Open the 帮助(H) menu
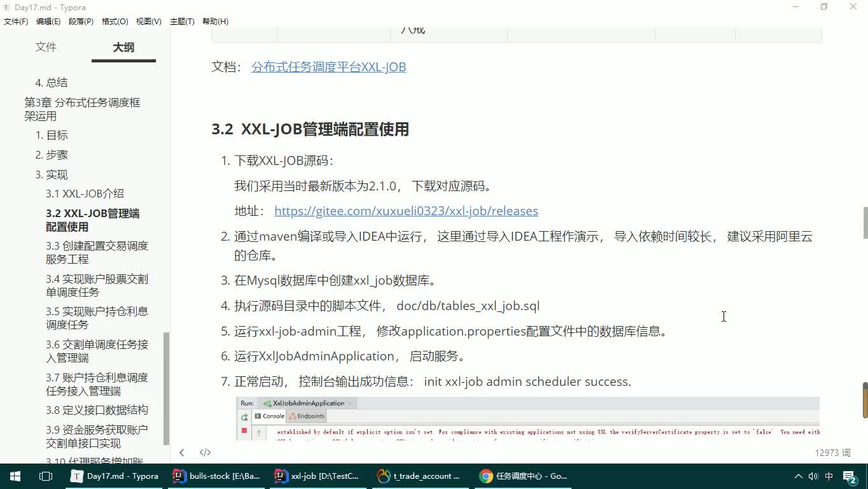 click(x=215, y=21)
